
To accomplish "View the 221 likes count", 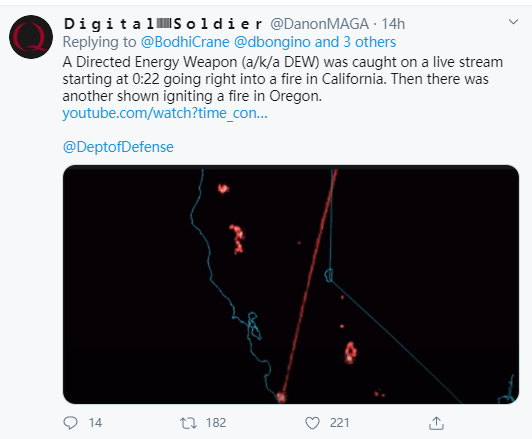I will (x=339, y=423).
